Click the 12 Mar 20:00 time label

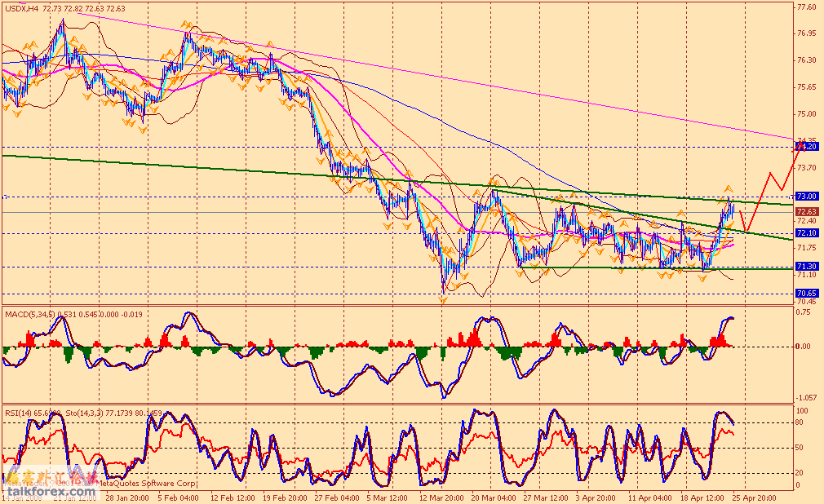441,497
